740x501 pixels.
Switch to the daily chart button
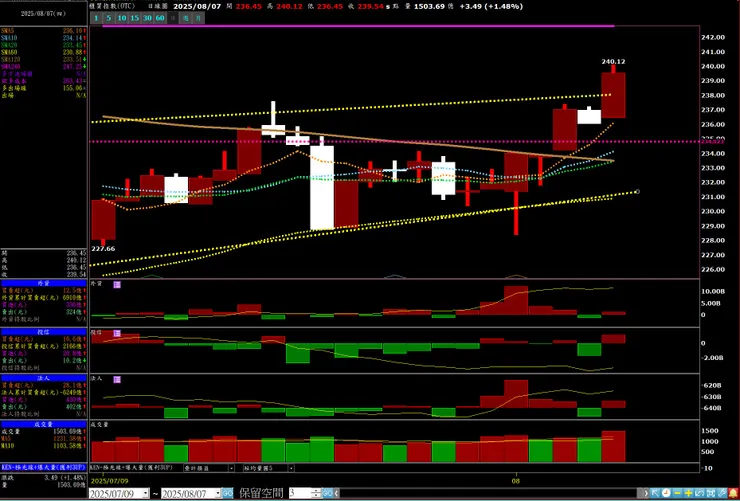[x=173, y=18]
